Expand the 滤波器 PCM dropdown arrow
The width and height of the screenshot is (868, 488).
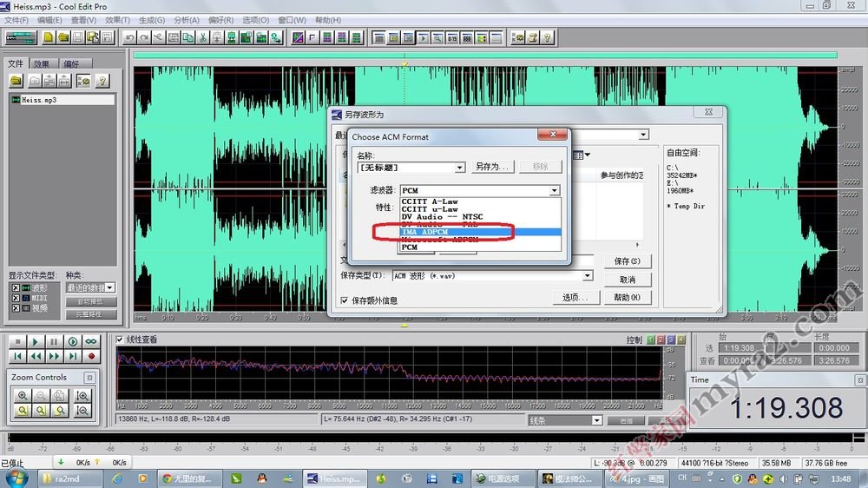(x=554, y=190)
